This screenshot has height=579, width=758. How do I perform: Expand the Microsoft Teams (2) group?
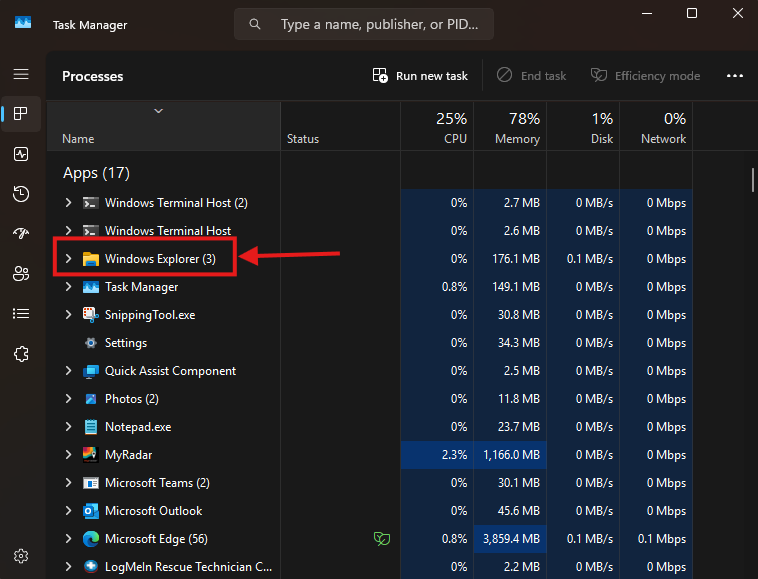(68, 482)
